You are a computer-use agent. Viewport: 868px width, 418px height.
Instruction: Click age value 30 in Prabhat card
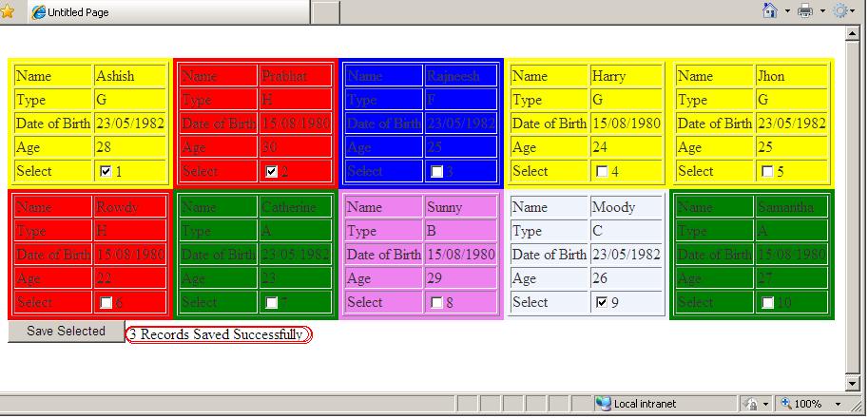pyautogui.click(x=270, y=147)
